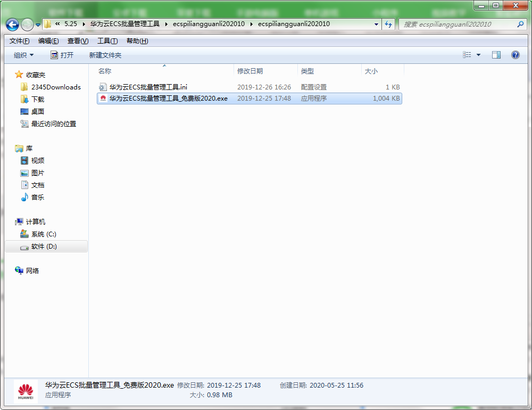Viewport: 532px width, 410px height.
Task: Click the 网络 globe icon
Action: (x=19, y=270)
